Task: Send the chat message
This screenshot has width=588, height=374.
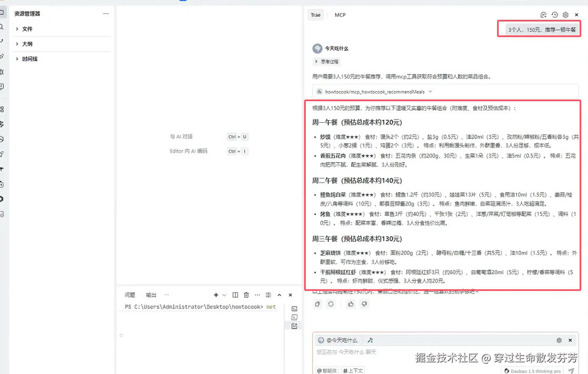Action: point(571,370)
